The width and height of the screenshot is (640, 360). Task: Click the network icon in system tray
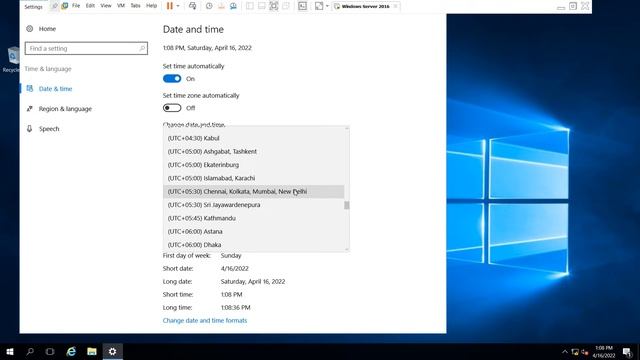(x=575, y=352)
